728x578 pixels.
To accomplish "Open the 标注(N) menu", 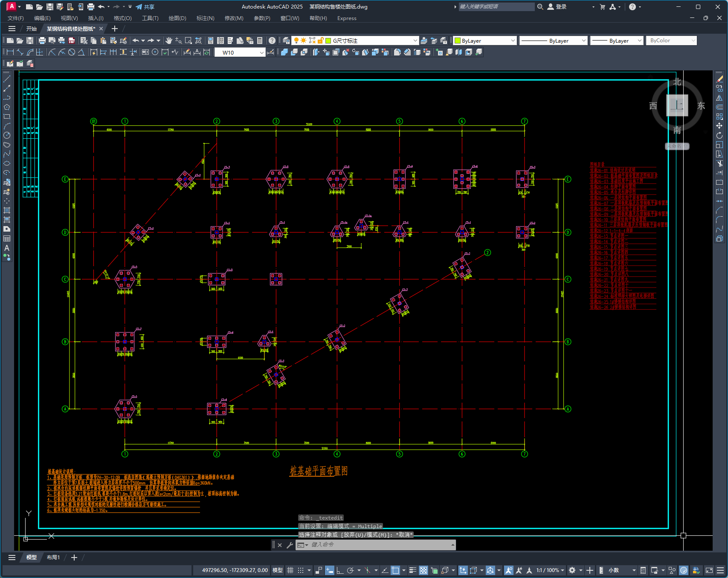I will pyautogui.click(x=205, y=18).
